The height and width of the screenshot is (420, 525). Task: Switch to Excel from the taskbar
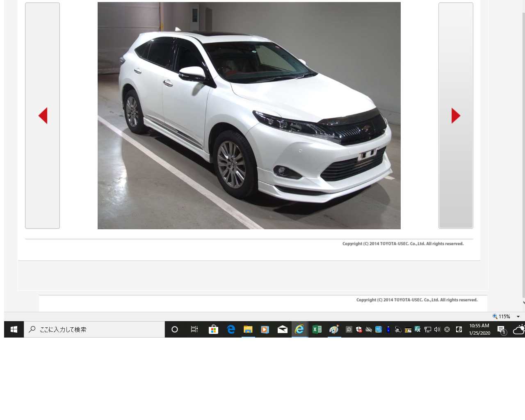(x=317, y=329)
